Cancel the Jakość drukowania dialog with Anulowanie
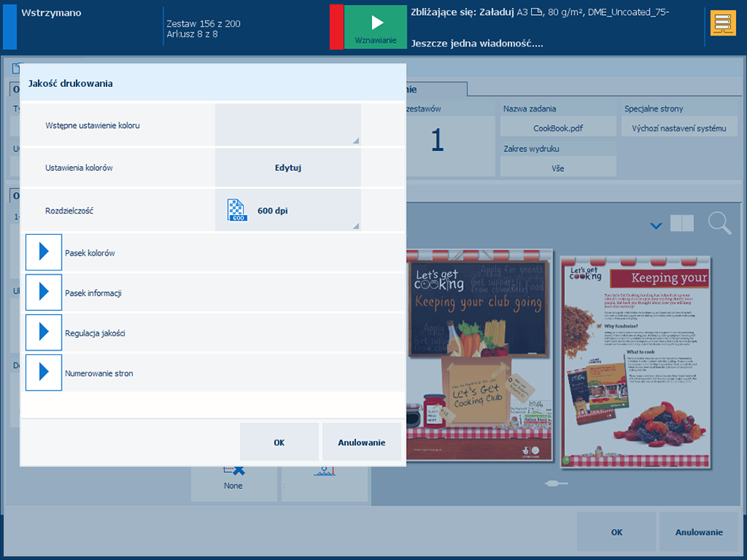The width and height of the screenshot is (747, 560). click(x=362, y=442)
